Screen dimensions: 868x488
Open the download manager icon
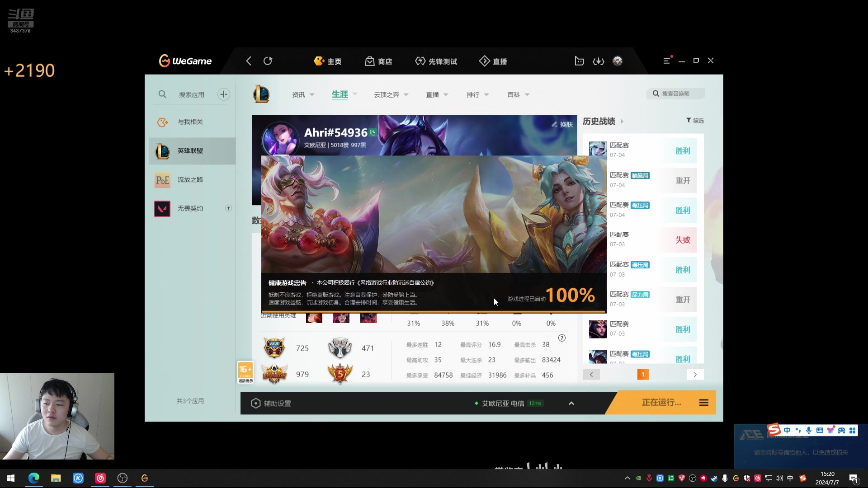[598, 61]
